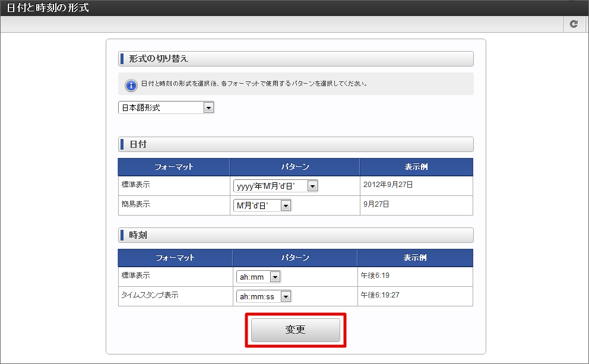Click the instruction text about selecting format patterns

(x=254, y=83)
